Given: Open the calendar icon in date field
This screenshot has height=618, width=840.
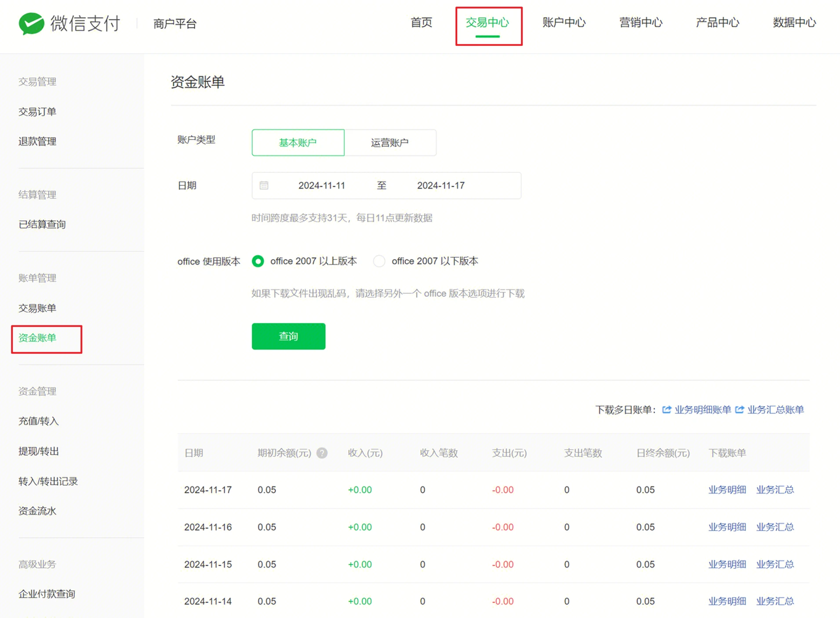Looking at the screenshot, I should click(264, 186).
